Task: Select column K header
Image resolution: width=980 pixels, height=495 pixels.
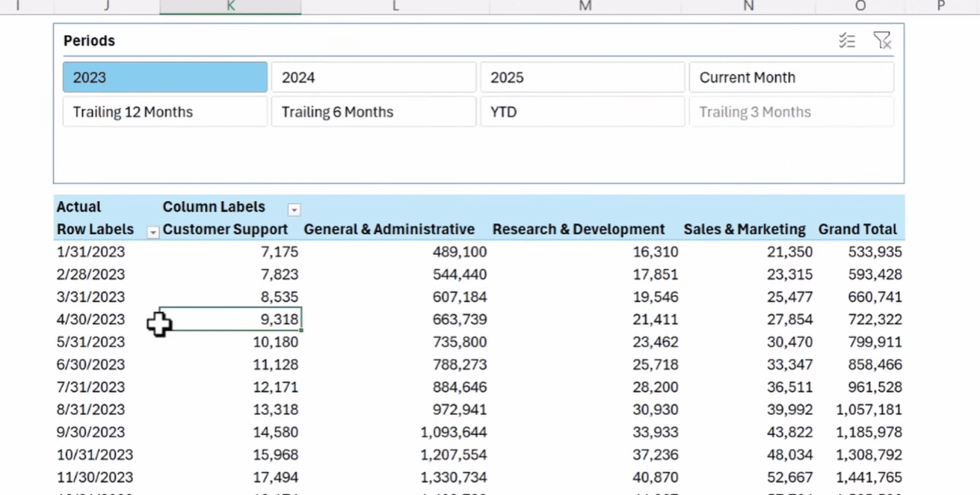Action: (230, 6)
